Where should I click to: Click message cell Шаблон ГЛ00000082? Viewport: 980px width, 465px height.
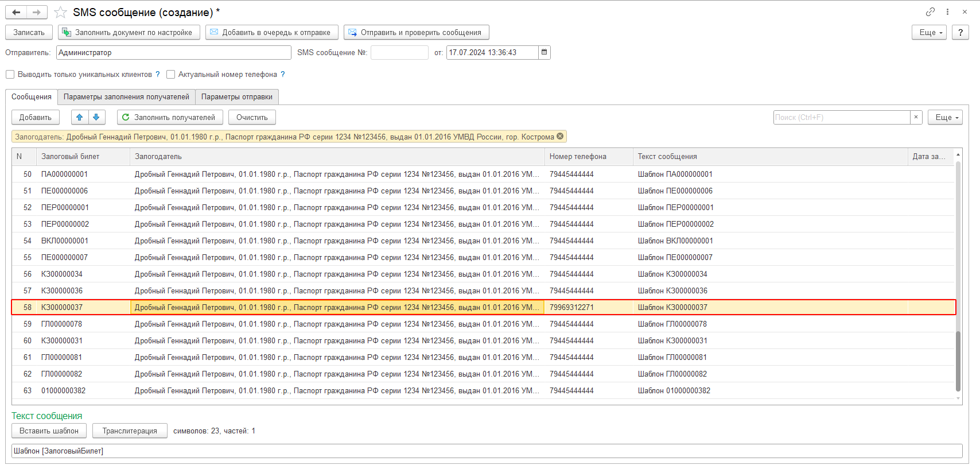[x=771, y=374]
